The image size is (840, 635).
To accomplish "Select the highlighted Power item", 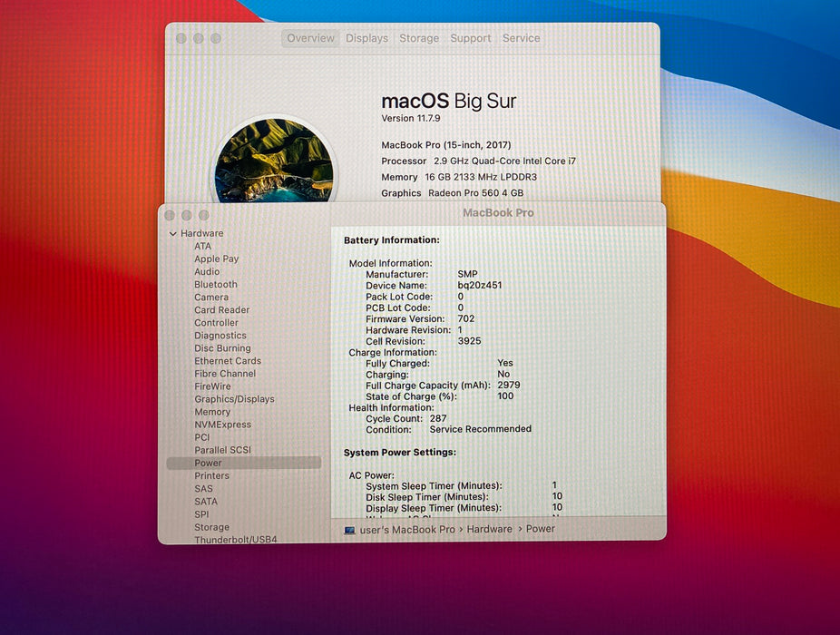I will pyautogui.click(x=244, y=463).
